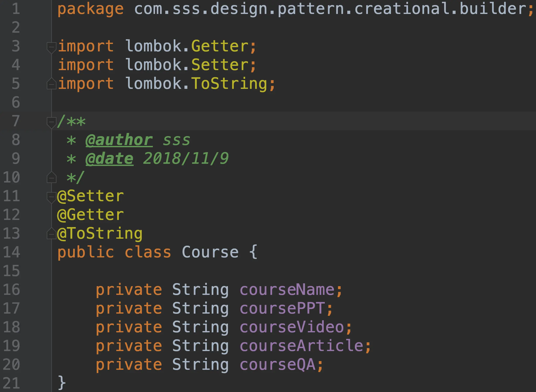Collapse the Javadoc comment fold at line 7
536x392 pixels.
51,122
